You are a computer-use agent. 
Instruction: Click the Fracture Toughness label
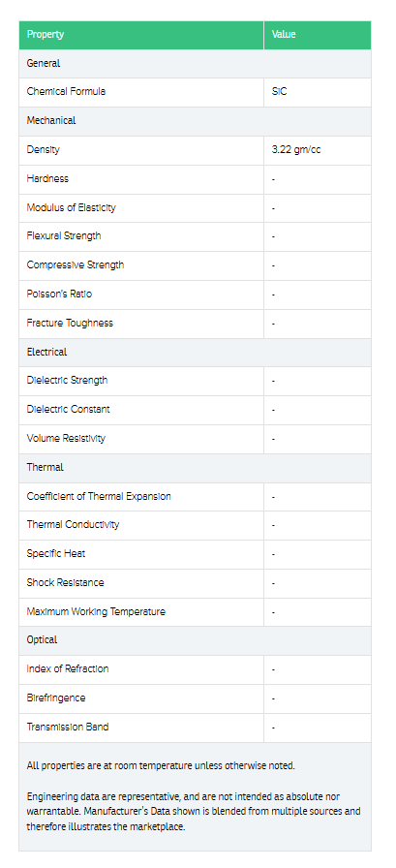tap(70, 323)
